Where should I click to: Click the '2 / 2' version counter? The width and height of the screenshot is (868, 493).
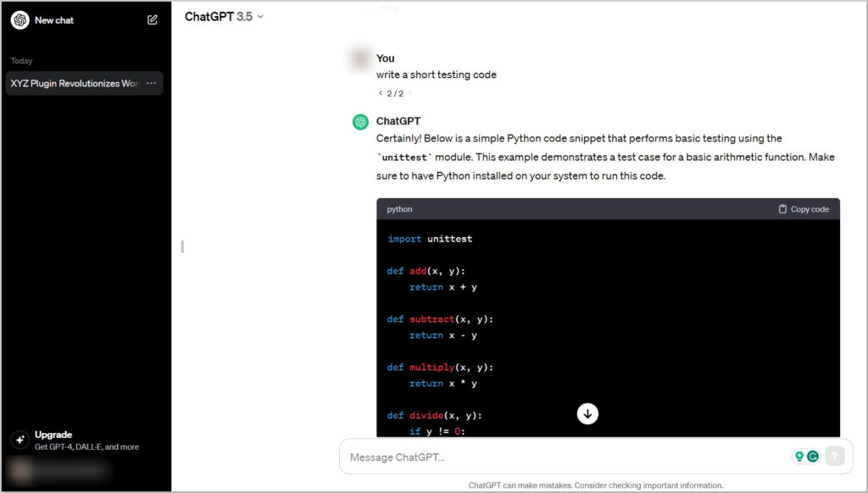395,93
